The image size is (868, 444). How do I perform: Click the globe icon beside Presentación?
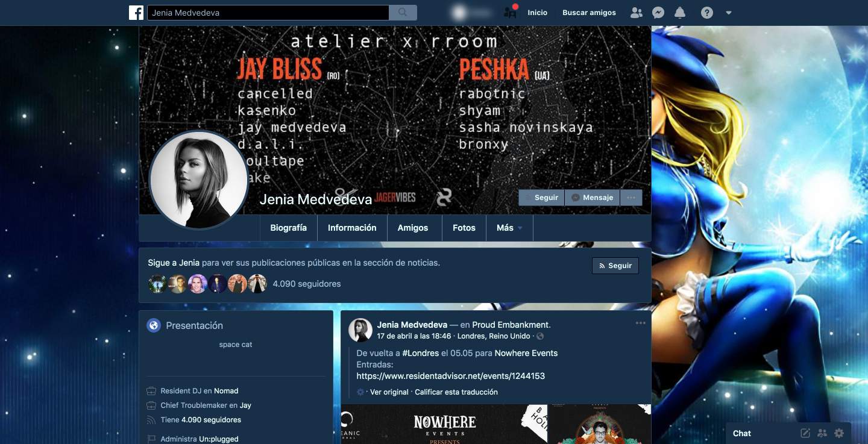click(x=154, y=326)
